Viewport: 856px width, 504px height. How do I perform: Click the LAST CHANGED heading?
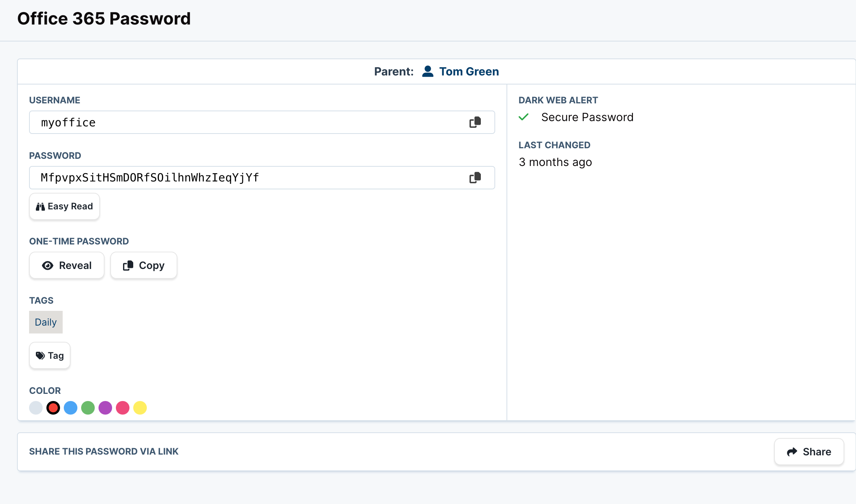(554, 145)
